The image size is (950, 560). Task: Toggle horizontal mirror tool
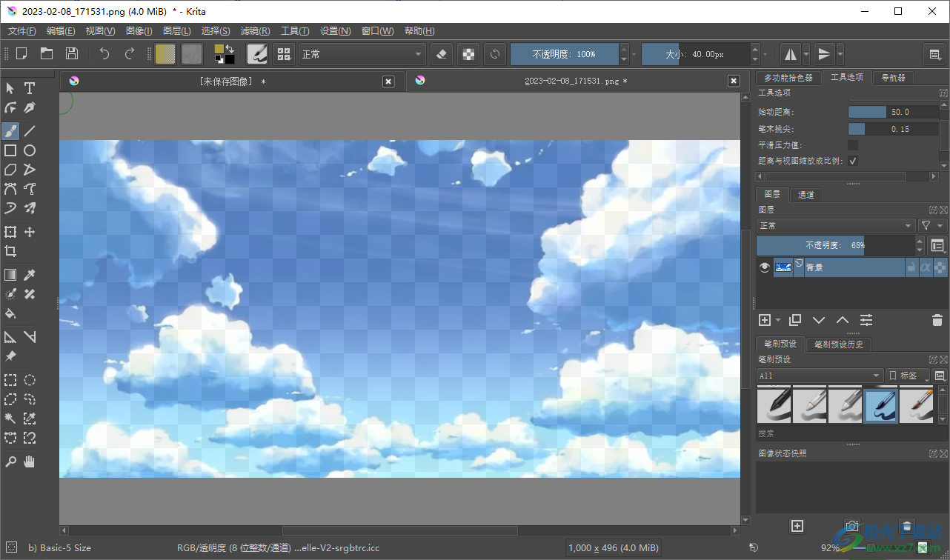coord(791,53)
